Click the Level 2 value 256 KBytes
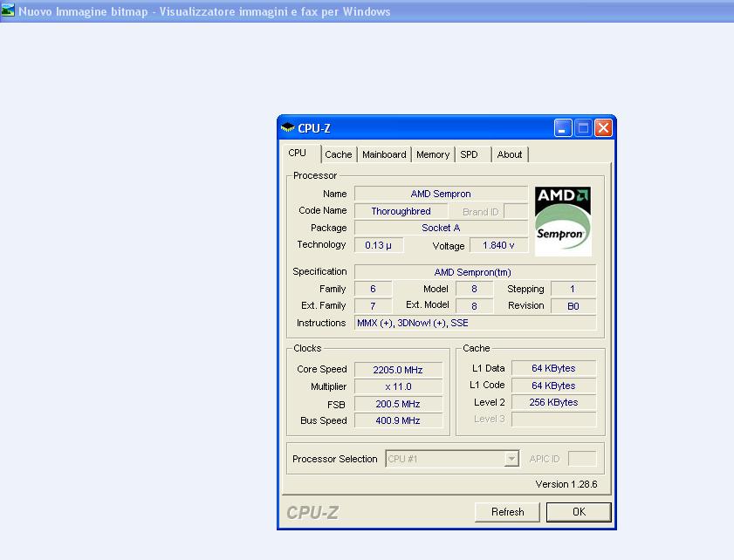Screen dimensions: 734x560 pyautogui.click(x=554, y=402)
